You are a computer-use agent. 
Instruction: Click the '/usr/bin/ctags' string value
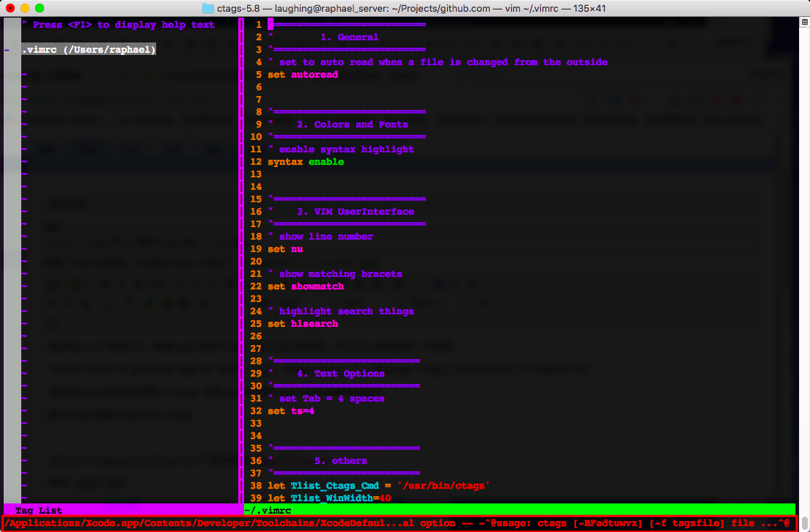point(443,486)
